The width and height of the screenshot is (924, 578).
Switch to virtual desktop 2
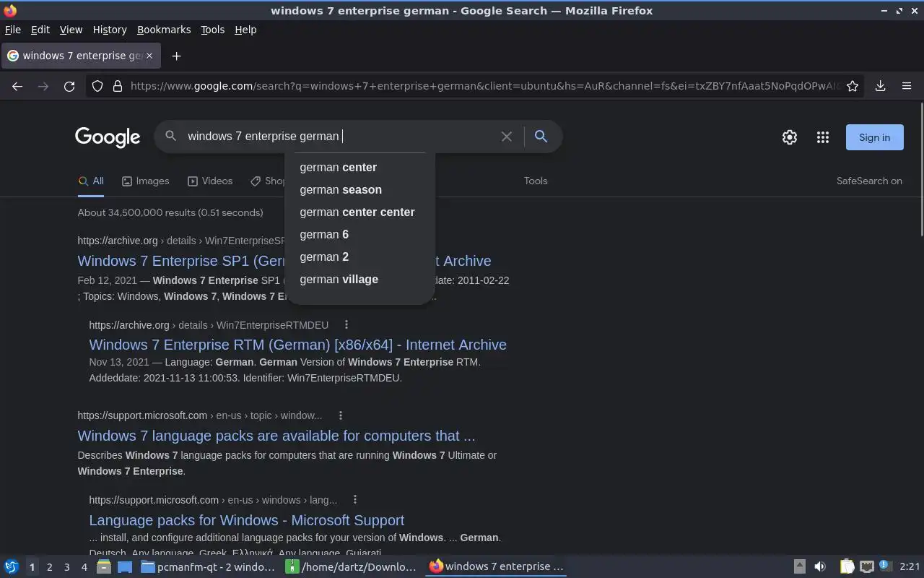point(49,567)
